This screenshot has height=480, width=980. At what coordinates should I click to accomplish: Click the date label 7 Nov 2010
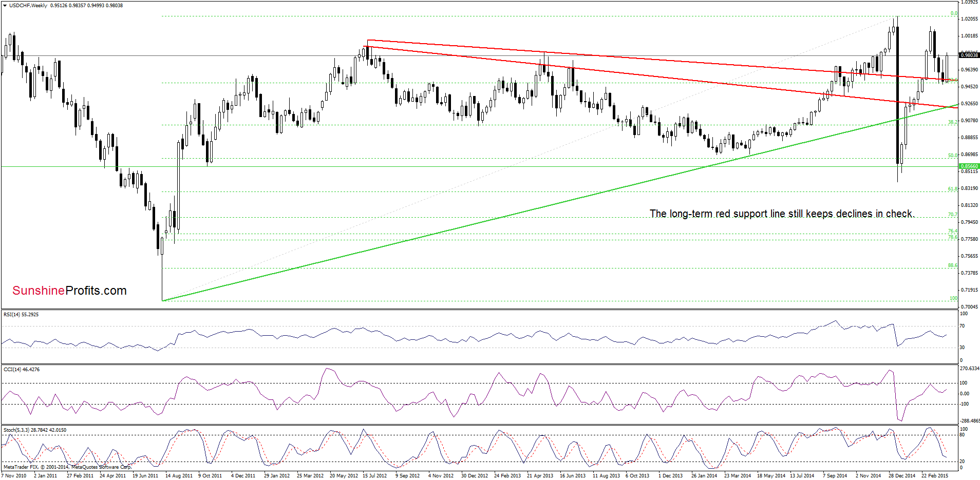coord(14,476)
